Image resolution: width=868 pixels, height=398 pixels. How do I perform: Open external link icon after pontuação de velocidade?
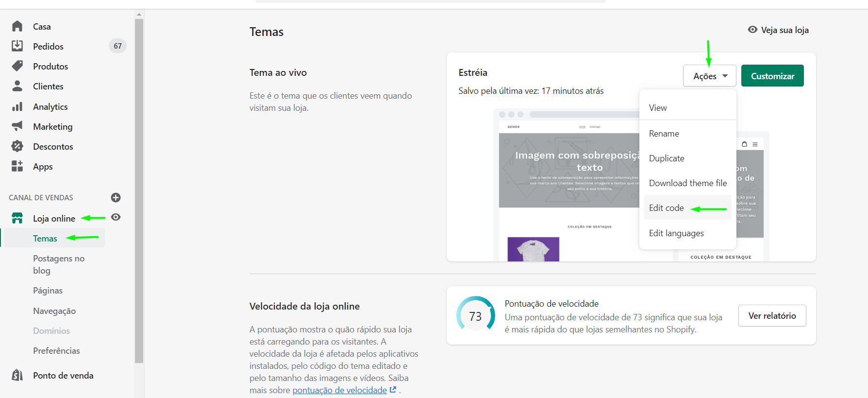click(393, 390)
